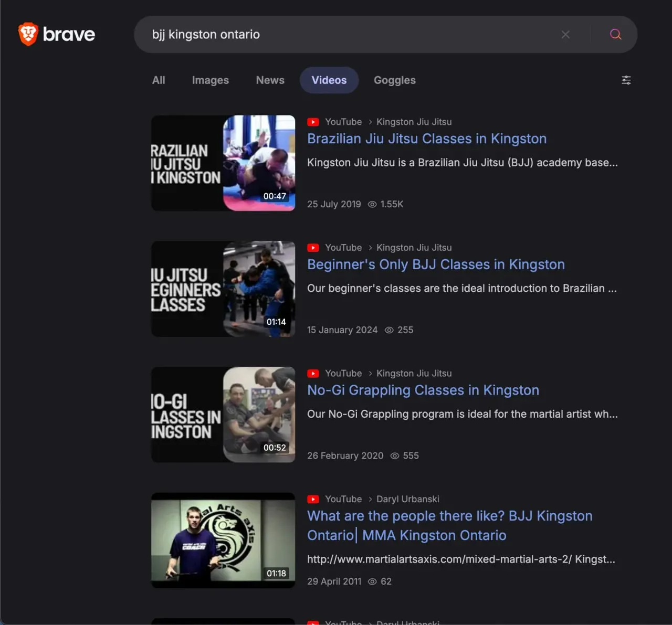The width and height of the screenshot is (672, 625).
Task: Click Daryl Urbanski channel above MMA Kingston title
Action: [407, 499]
